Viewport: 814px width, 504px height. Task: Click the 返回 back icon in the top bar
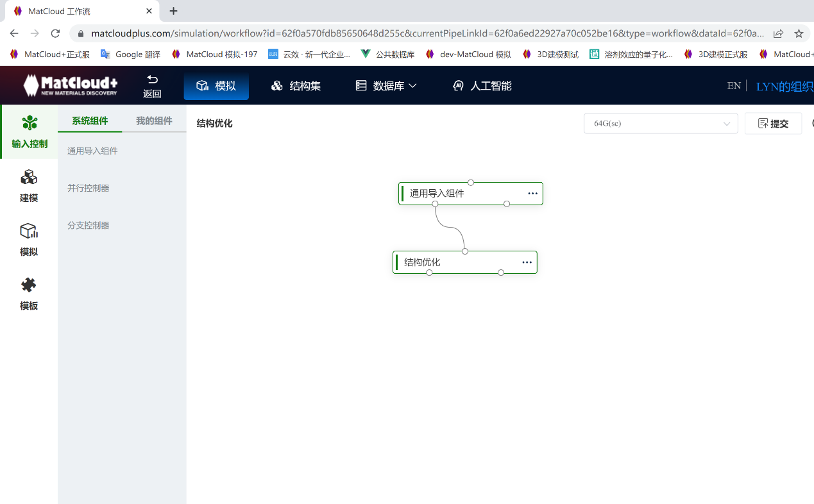click(152, 85)
